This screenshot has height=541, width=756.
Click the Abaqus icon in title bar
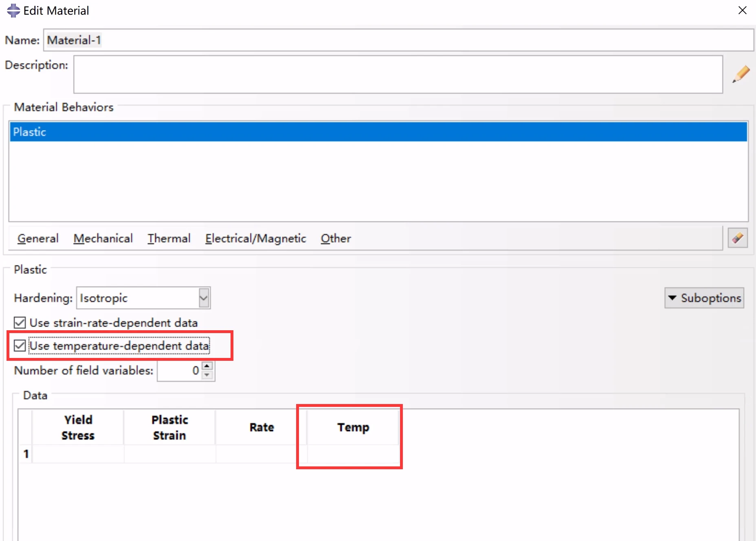pyautogui.click(x=13, y=11)
